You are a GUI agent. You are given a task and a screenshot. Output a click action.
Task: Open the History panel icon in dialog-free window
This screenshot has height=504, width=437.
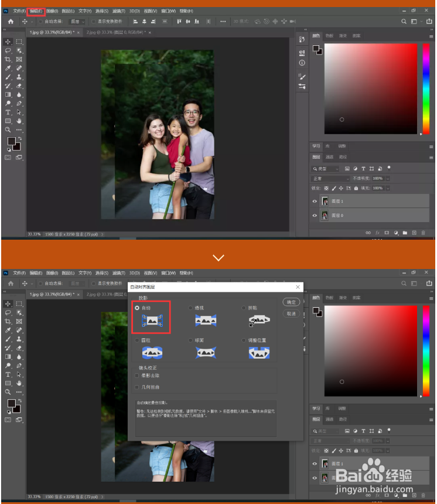click(302, 39)
